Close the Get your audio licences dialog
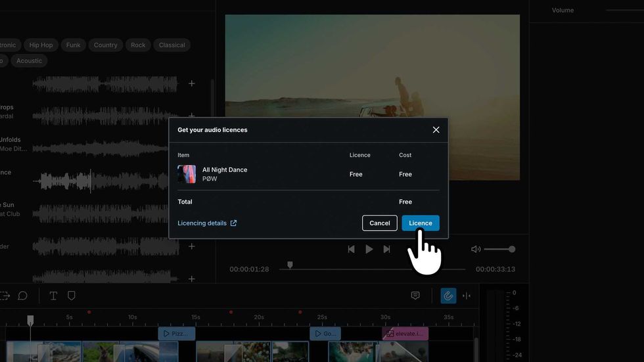Screen dimensions: 644x362 [436, 130]
